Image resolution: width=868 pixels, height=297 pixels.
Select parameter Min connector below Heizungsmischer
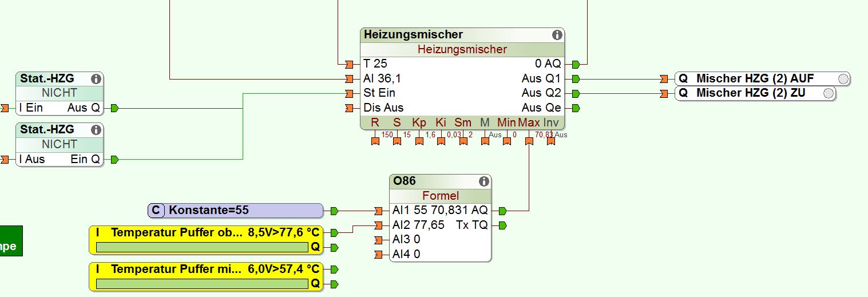point(507,141)
